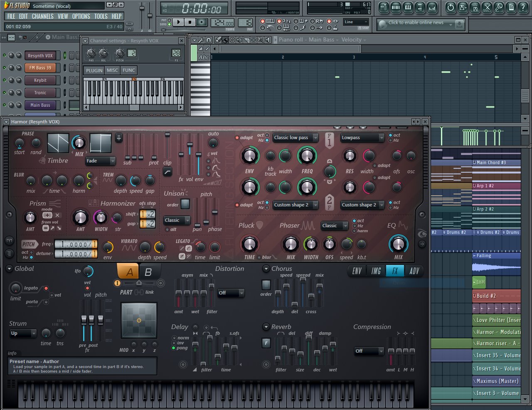Click the undo history circular arrow icon

(451, 7)
